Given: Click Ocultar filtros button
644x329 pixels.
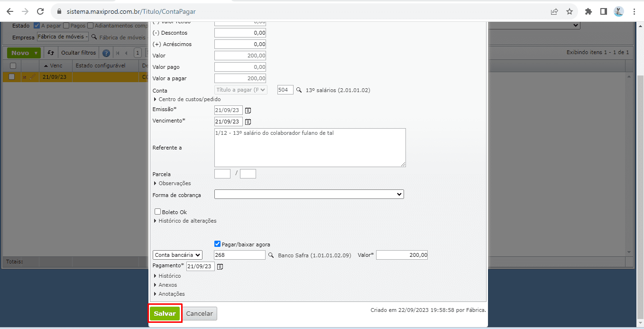Looking at the screenshot, I should (x=78, y=53).
